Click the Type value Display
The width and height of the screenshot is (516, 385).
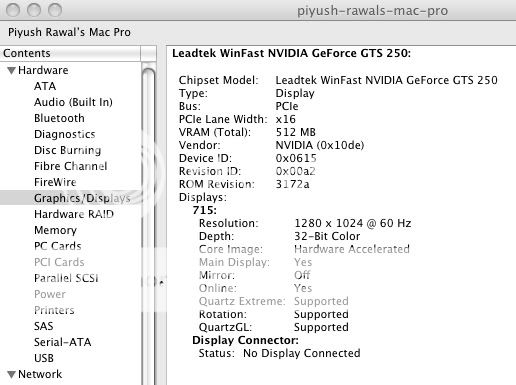(295, 93)
